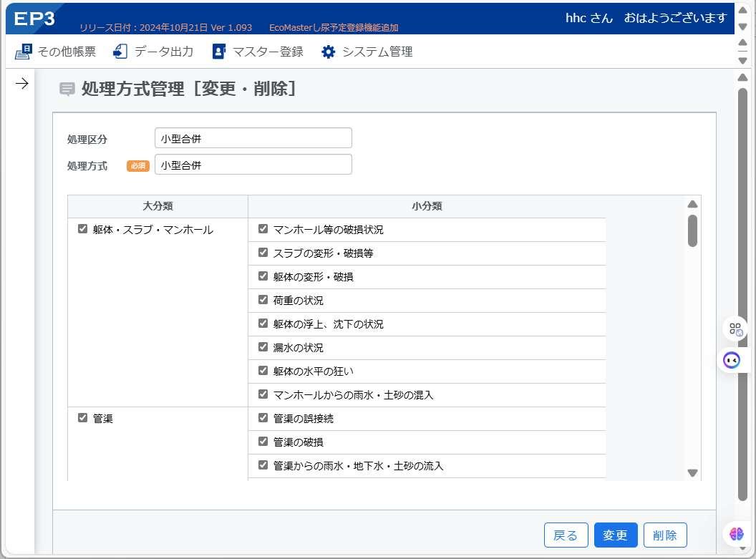Uncheck 漏水の状況 checkbox

(x=263, y=347)
